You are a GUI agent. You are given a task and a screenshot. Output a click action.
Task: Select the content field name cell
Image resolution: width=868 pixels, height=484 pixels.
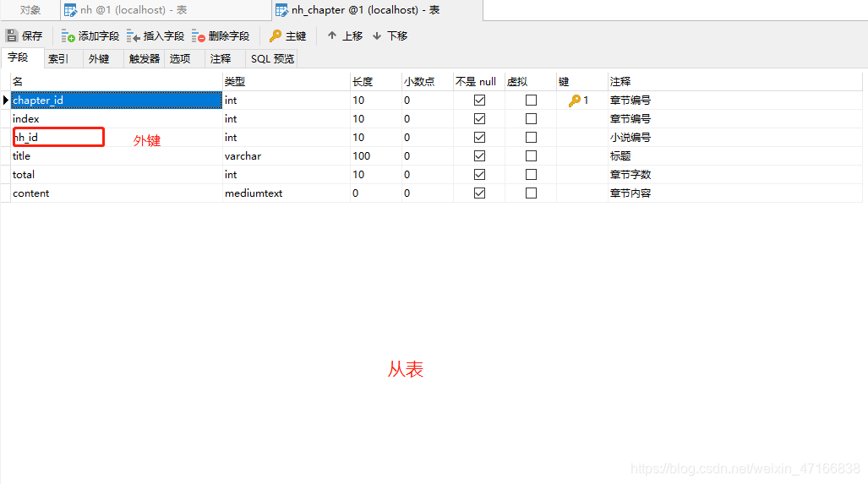coord(117,193)
